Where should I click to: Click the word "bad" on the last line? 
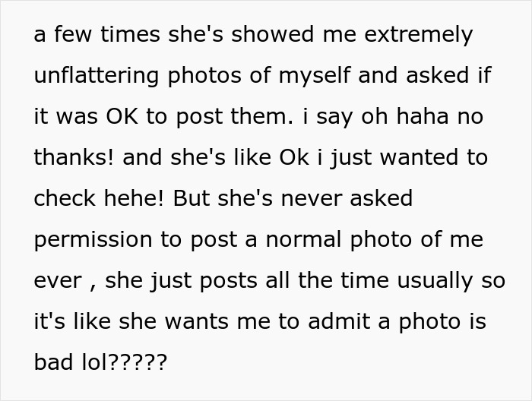point(51,363)
